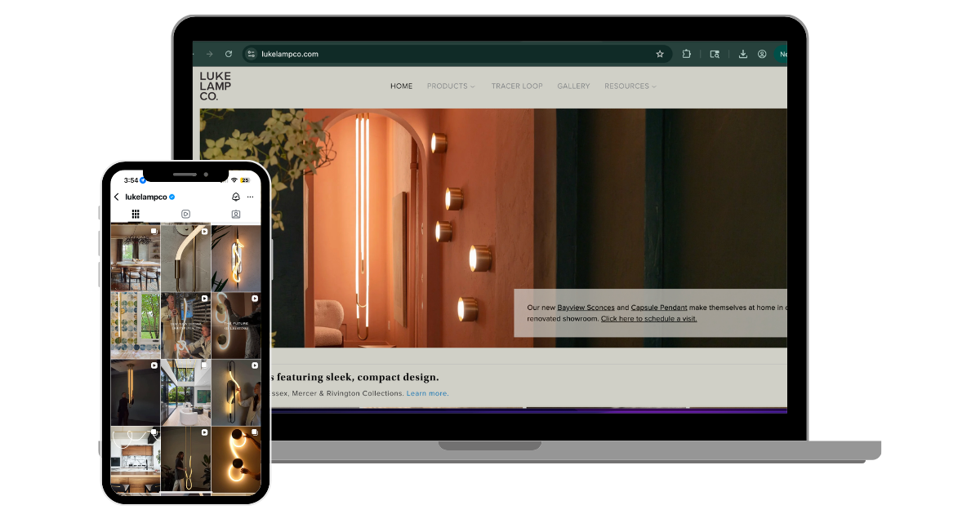Expand the PRODUCTS dropdown menu

coord(451,86)
